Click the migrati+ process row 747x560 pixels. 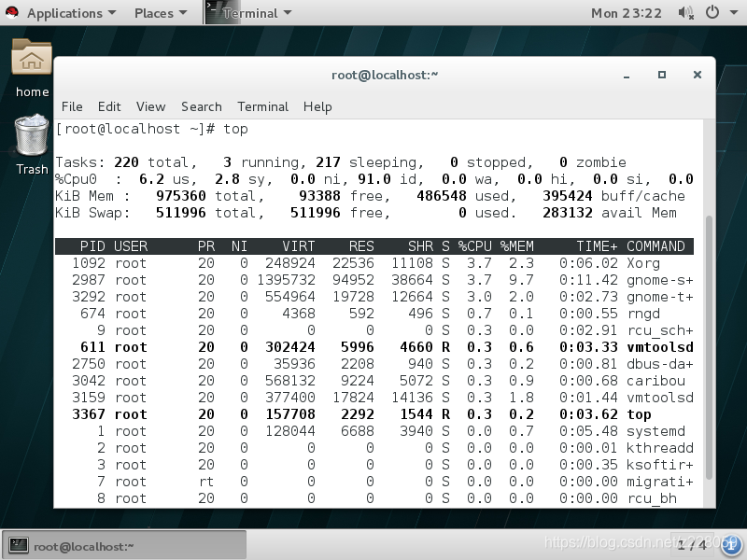[x=374, y=482]
